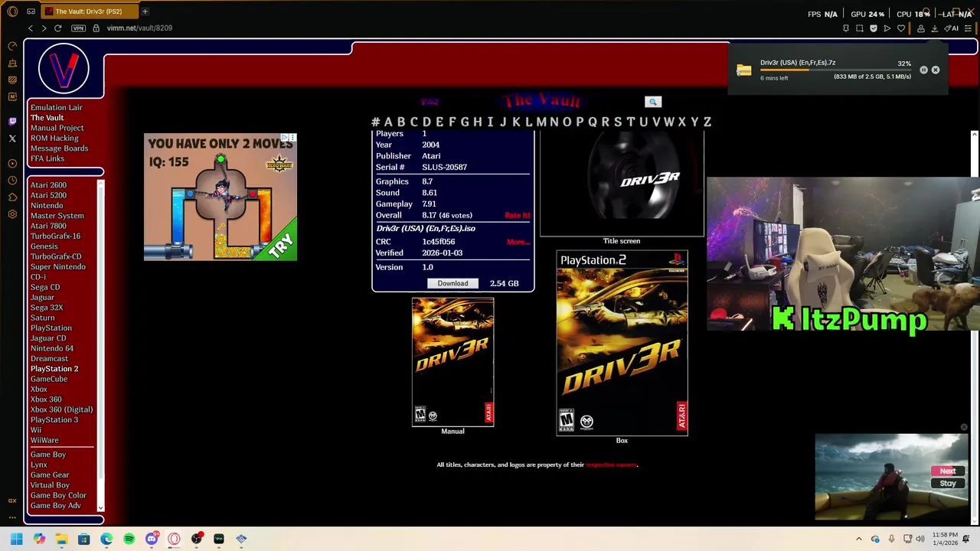Toggle the VPN badge
Screen dimensions: 980x551
[x=78, y=28]
